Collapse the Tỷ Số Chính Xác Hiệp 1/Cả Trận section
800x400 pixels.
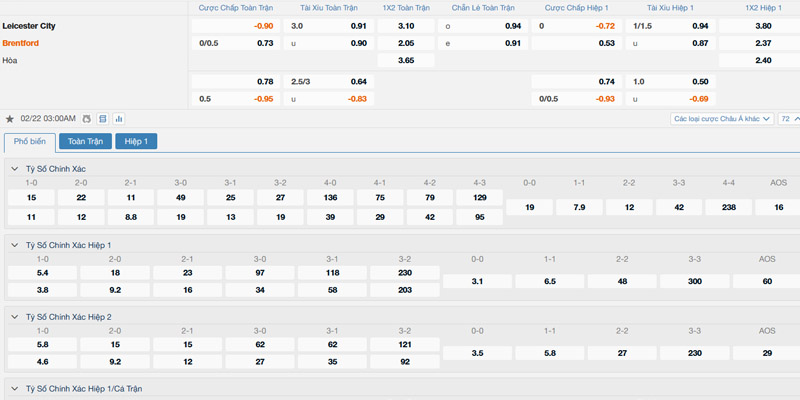(14, 388)
